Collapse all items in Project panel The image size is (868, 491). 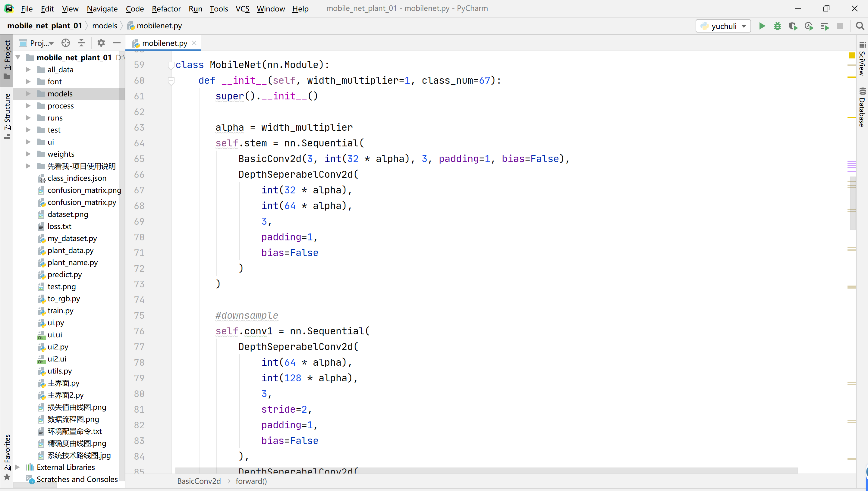pyautogui.click(x=81, y=43)
